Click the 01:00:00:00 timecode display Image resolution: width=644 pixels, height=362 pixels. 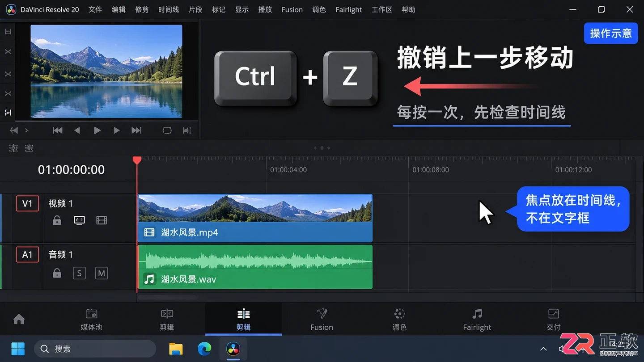(x=71, y=169)
